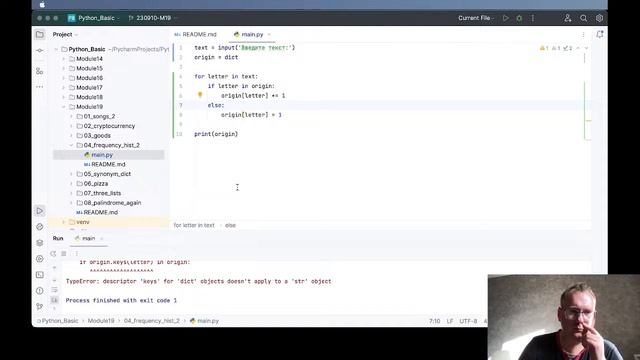Expand the Module15 folder

coord(64,69)
